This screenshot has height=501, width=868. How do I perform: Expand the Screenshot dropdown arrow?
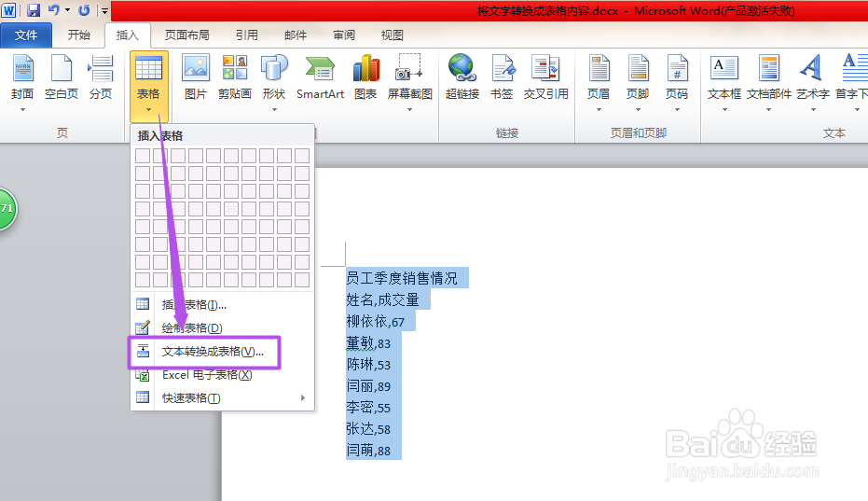pyautogui.click(x=409, y=110)
